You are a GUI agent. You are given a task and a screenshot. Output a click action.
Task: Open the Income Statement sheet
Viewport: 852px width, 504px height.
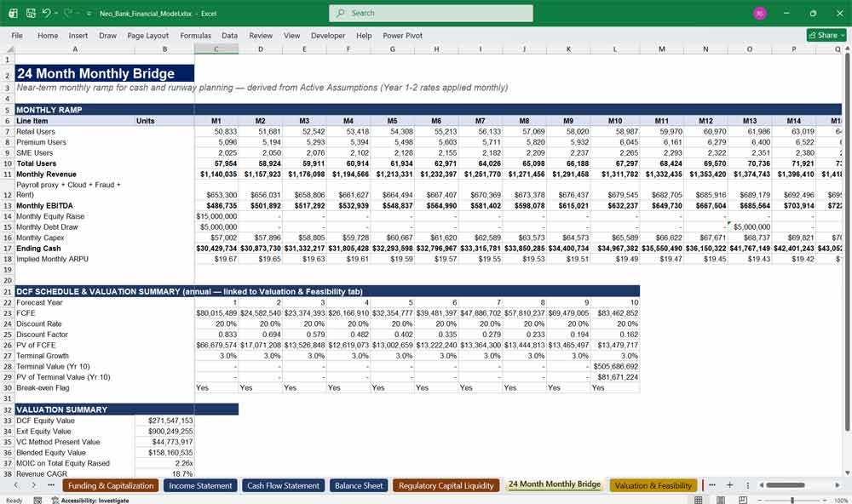200,485
